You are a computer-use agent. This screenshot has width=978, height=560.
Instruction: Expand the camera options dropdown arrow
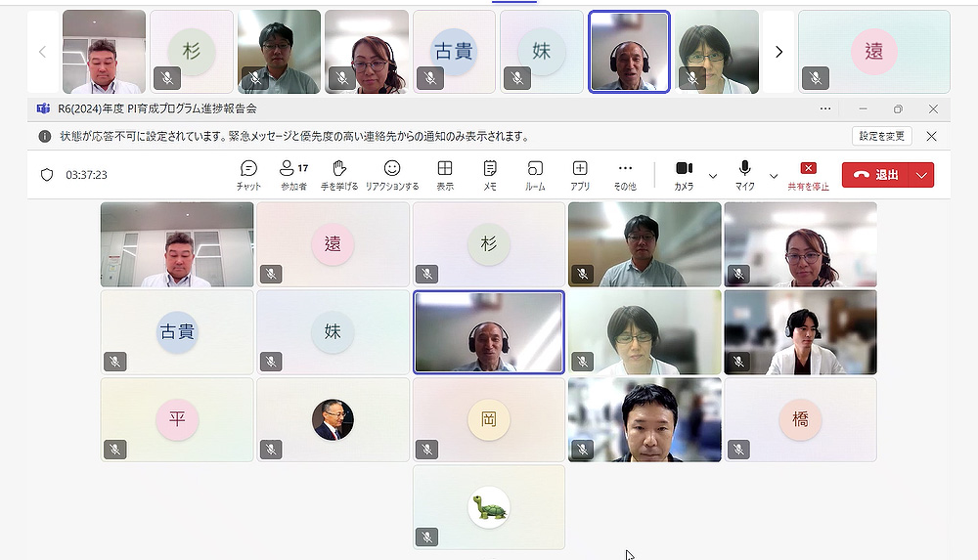[x=713, y=176]
